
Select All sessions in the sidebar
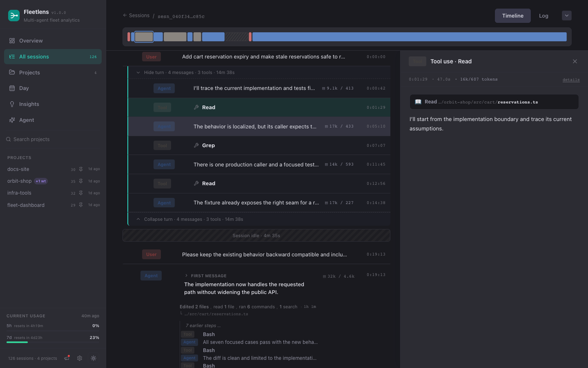tap(53, 57)
